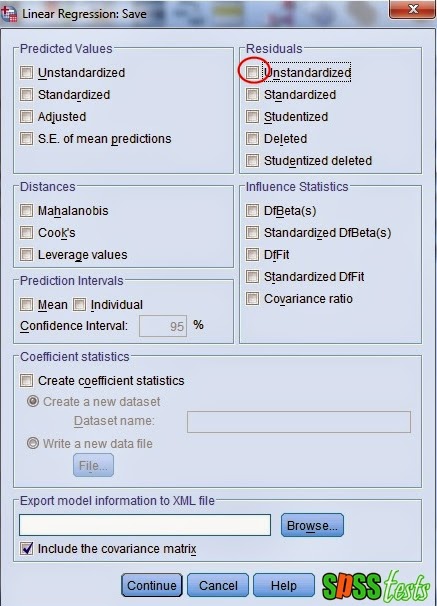Enable Mahalanobis distance option
This screenshot has width=437, height=606.
point(26,210)
